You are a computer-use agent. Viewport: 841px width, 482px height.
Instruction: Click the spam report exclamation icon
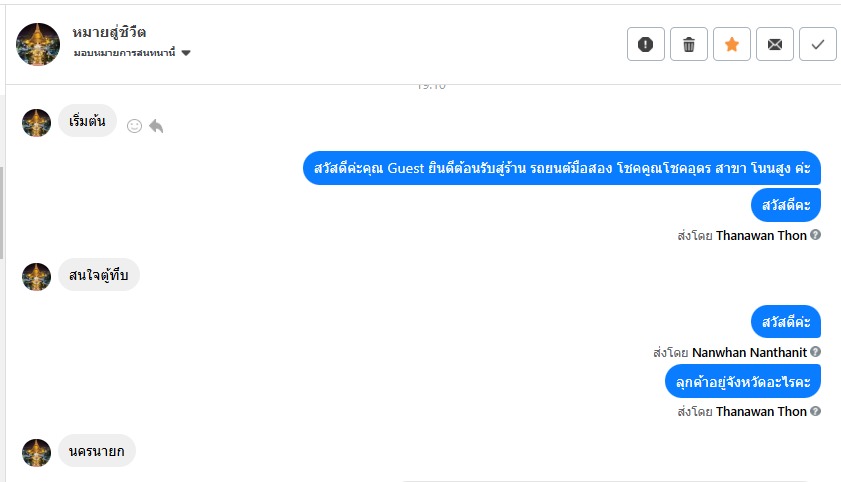645,44
